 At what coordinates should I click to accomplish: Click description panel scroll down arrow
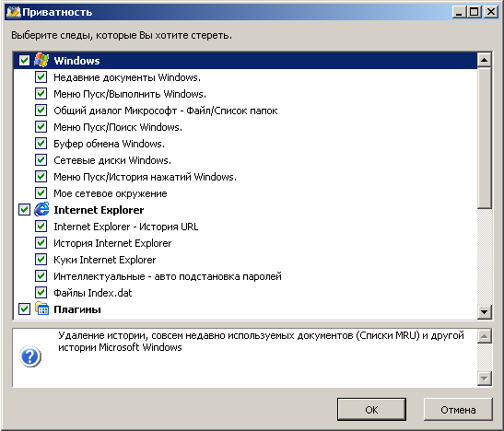(484, 379)
